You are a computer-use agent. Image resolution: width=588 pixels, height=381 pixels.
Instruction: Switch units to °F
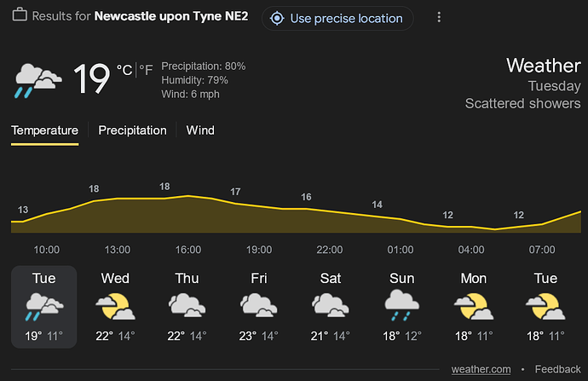click(x=146, y=70)
